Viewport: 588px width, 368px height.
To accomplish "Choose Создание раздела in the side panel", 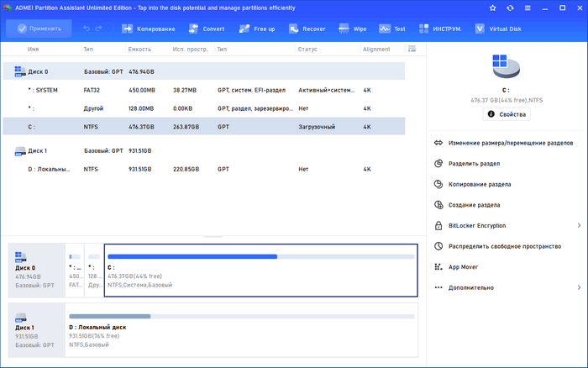I will (x=475, y=204).
